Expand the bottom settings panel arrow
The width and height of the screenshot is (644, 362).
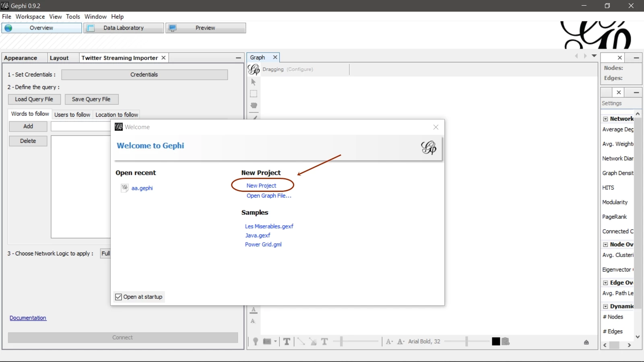coord(586,342)
